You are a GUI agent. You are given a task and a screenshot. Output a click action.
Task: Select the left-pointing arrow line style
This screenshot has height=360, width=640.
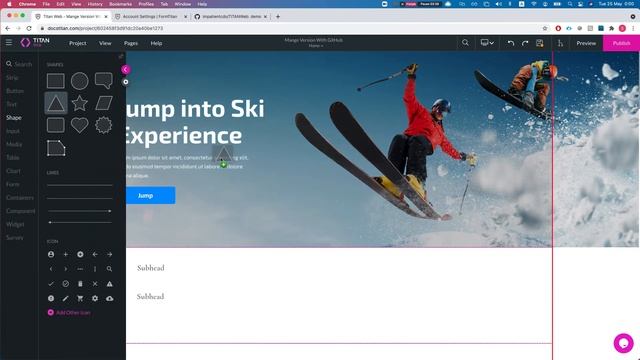(80, 222)
